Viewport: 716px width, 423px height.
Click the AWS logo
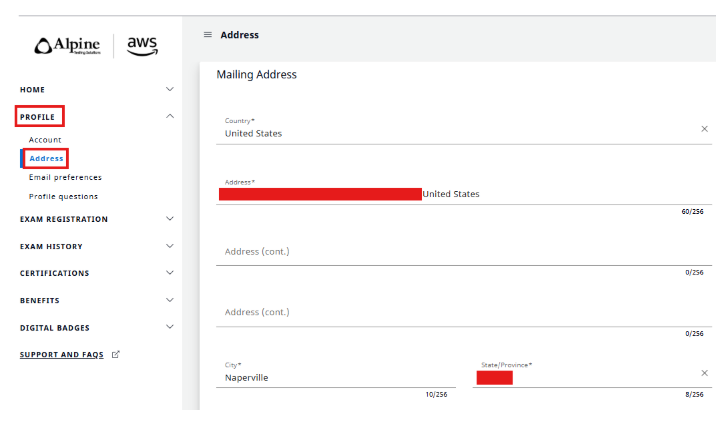point(142,46)
